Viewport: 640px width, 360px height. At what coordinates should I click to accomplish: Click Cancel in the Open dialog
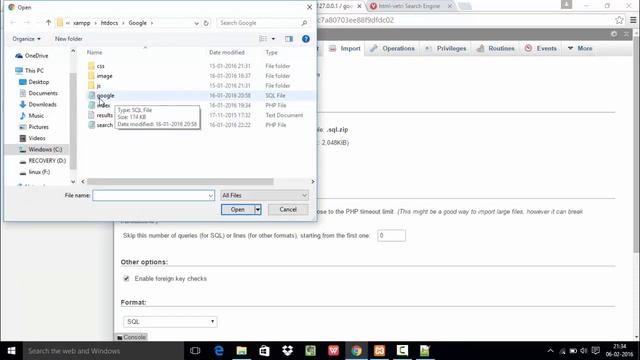(x=288, y=209)
